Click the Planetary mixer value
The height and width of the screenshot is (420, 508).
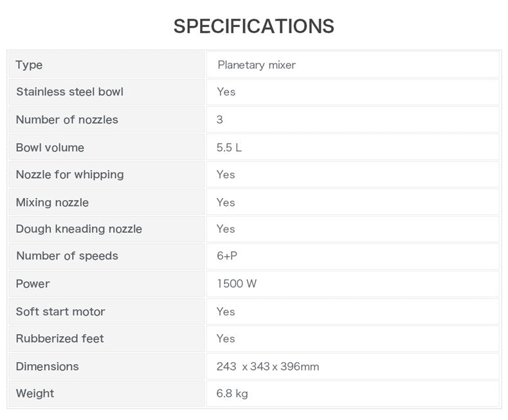click(257, 65)
